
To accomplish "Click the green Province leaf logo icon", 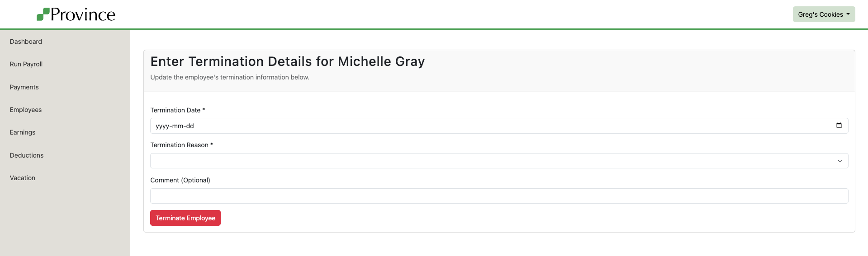I will [43, 14].
